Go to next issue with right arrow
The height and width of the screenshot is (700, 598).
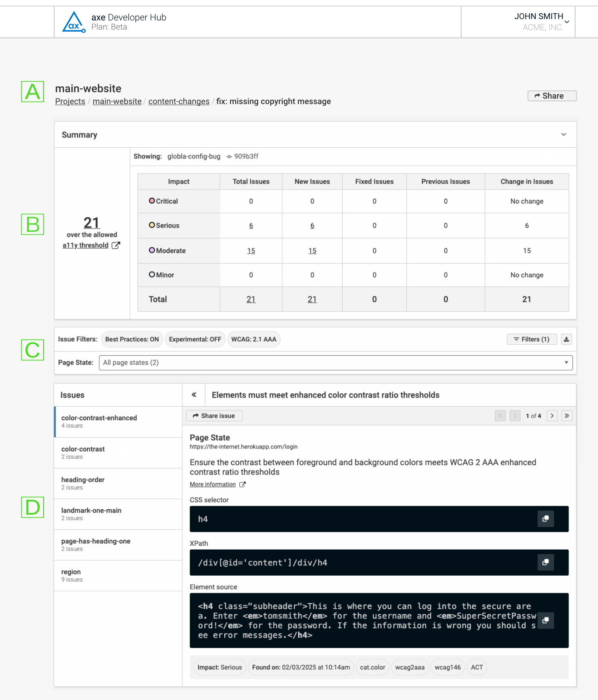coord(552,416)
